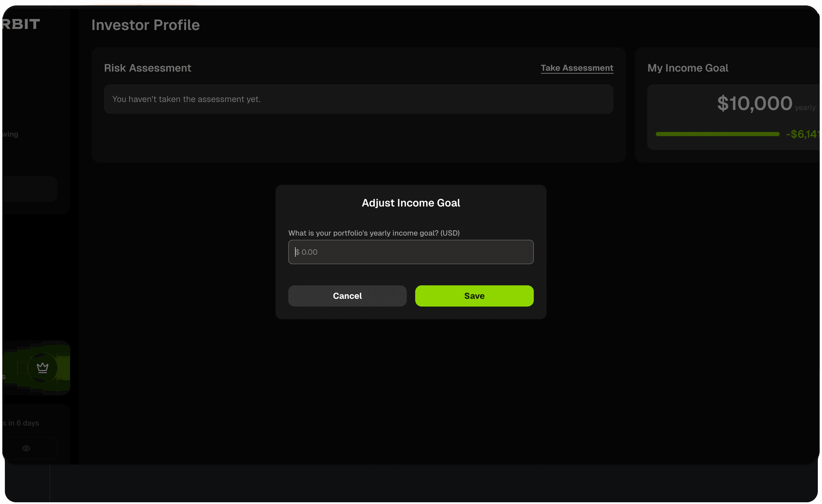Click the eye reveal button in the sidebar card

tap(26, 448)
